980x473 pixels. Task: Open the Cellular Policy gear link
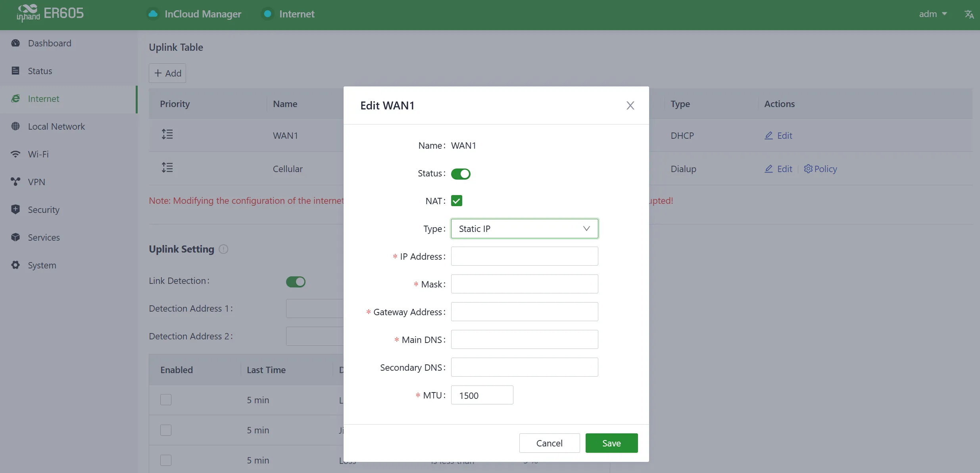(x=820, y=169)
